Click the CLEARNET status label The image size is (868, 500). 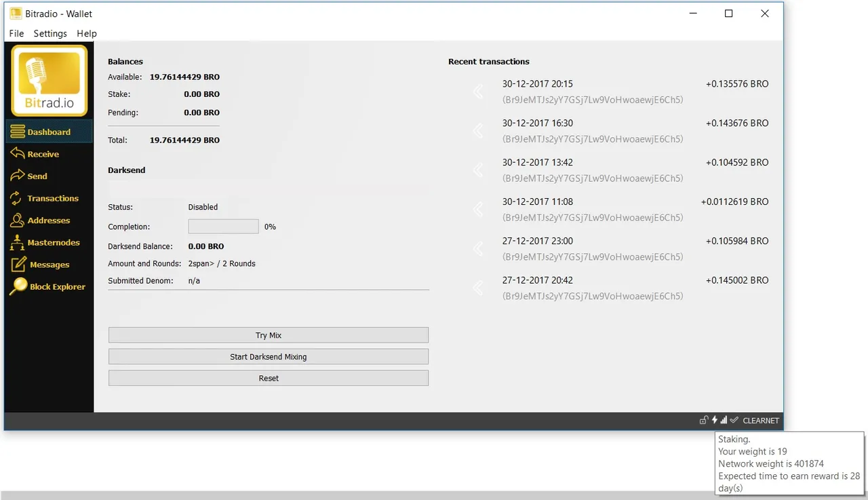(x=761, y=421)
